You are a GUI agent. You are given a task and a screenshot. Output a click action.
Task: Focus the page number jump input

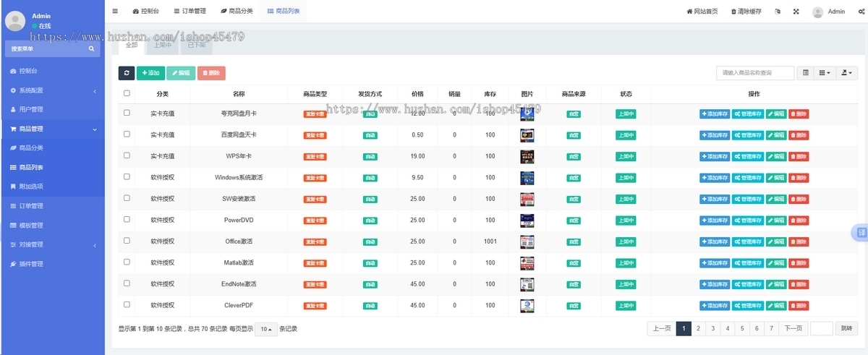coord(822,328)
